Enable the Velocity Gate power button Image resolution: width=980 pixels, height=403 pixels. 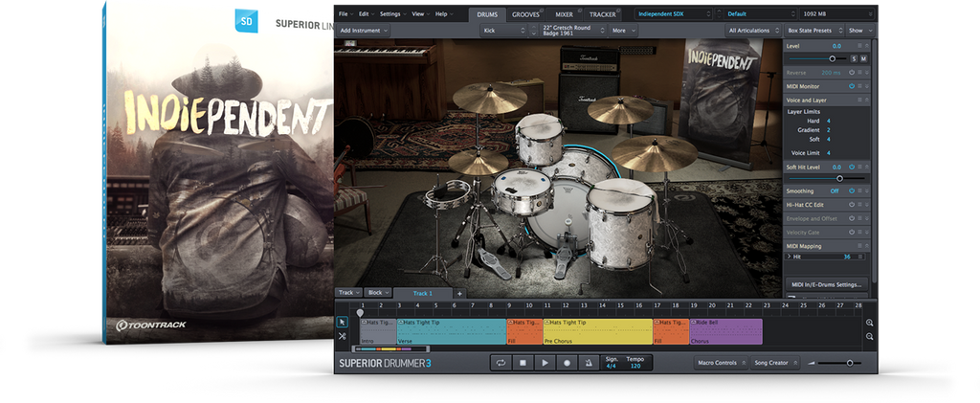click(851, 232)
